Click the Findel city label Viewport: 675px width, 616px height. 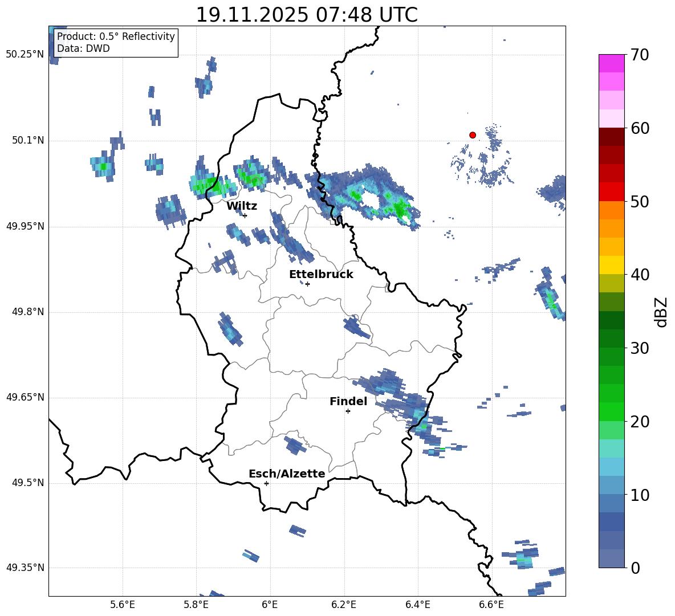(348, 401)
